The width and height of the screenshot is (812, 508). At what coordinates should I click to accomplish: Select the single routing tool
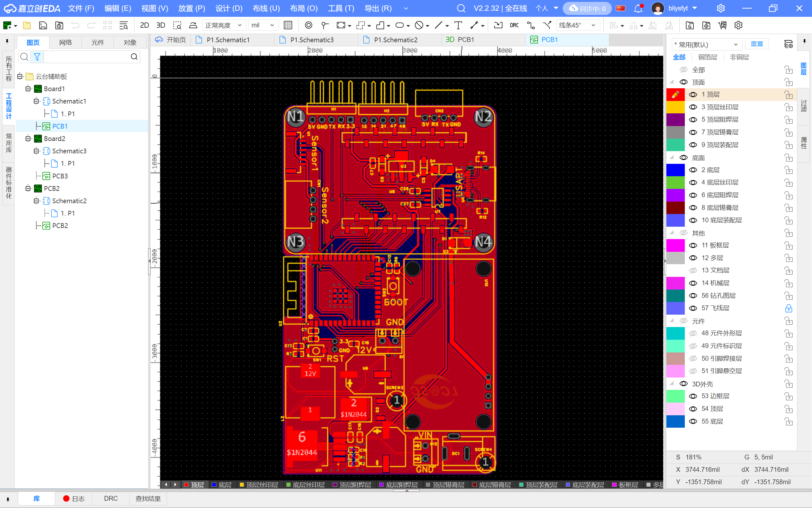pos(530,25)
